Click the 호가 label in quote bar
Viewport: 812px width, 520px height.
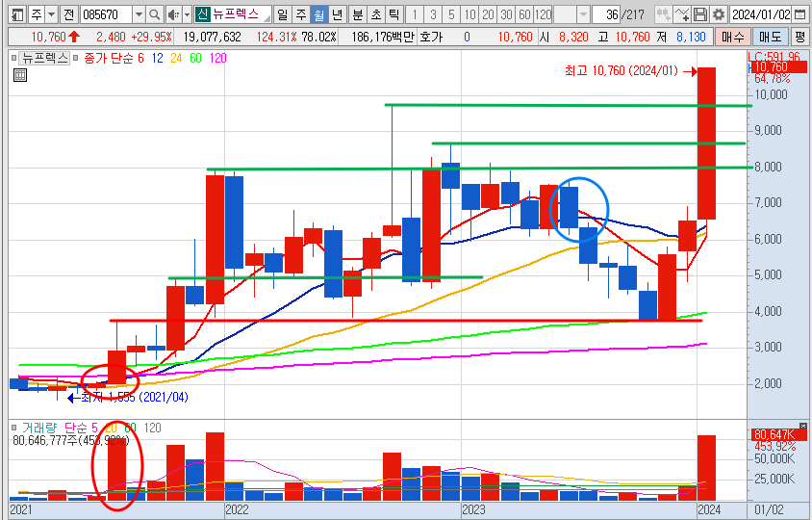tap(431, 37)
